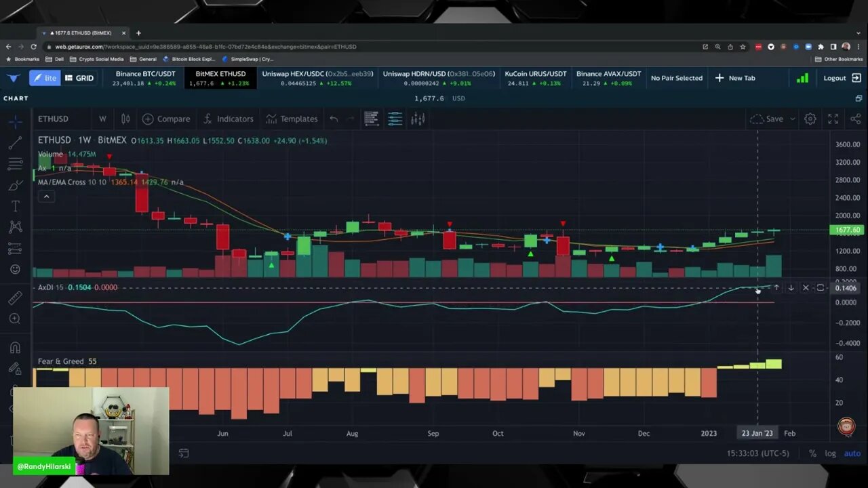Select the text annotation tool

[x=15, y=206]
